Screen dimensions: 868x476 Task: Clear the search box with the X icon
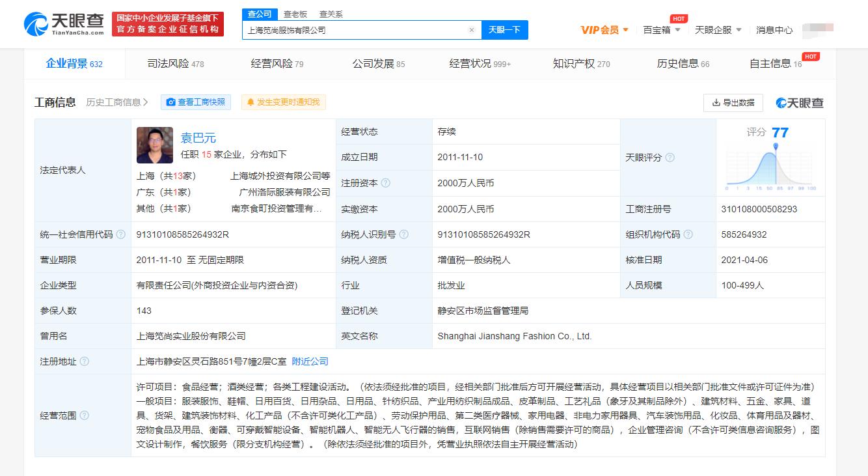point(472,30)
